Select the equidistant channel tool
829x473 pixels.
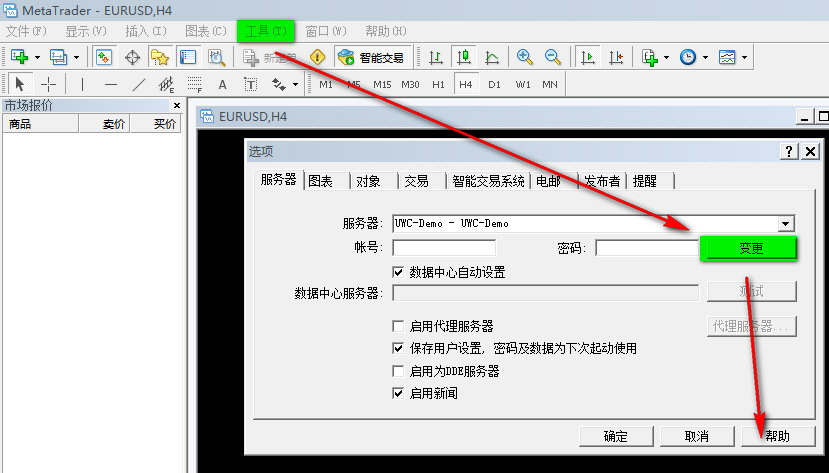[x=167, y=85]
